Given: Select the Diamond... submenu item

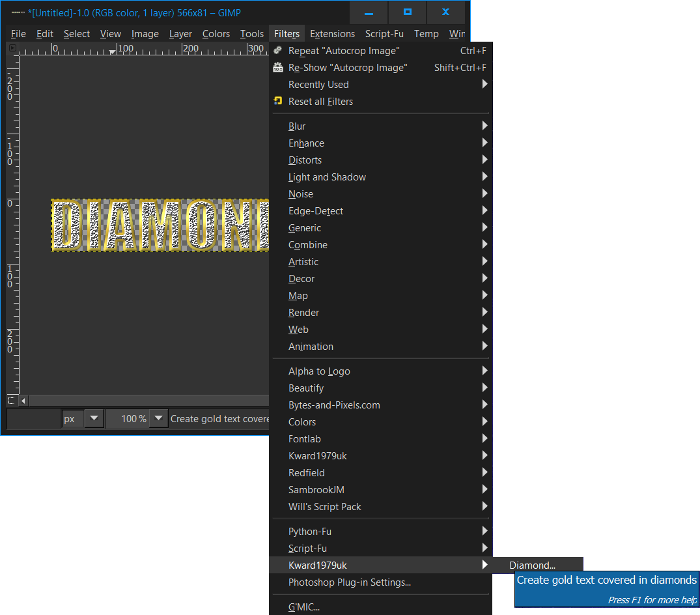Looking at the screenshot, I should coord(537,565).
